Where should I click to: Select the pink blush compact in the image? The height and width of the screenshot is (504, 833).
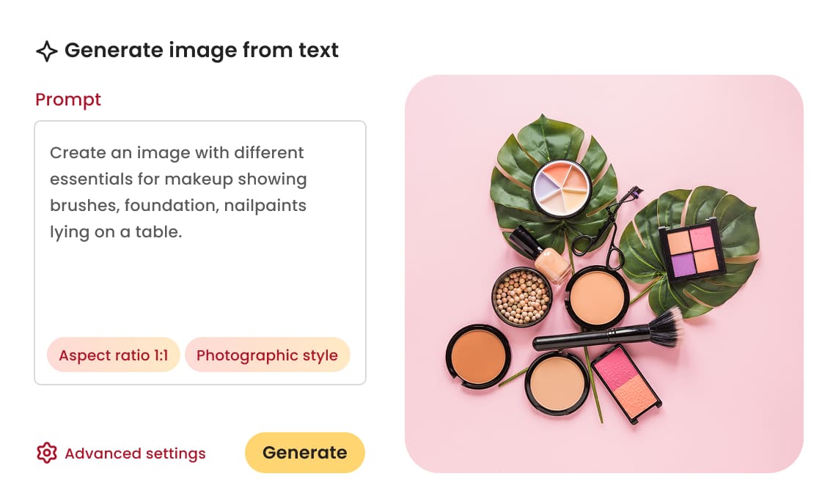[625, 382]
